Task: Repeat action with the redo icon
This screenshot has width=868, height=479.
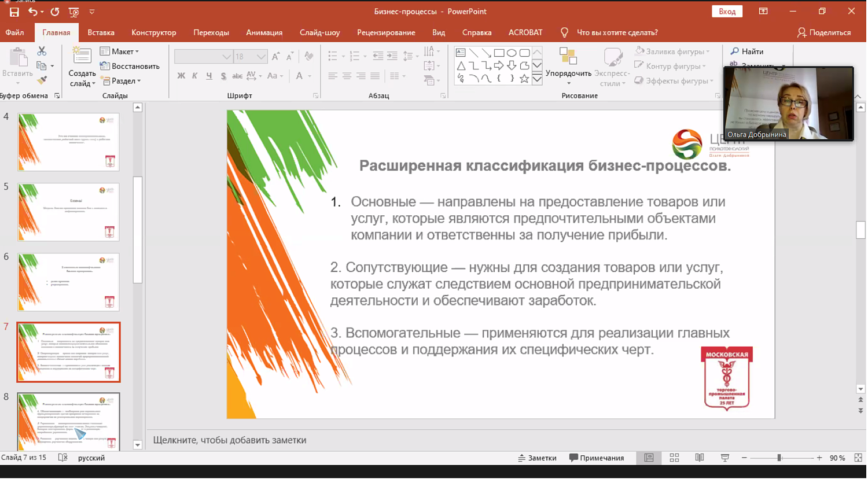Action: (x=54, y=12)
